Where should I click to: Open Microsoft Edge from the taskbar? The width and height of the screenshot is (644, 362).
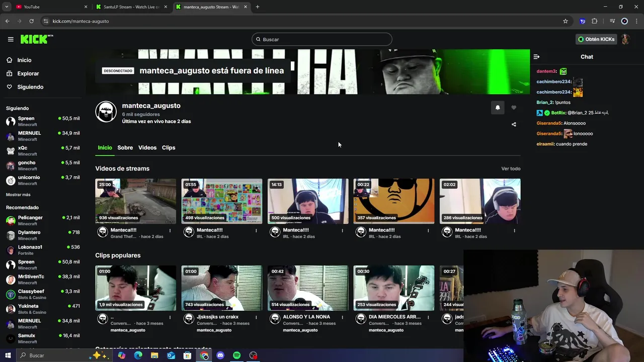click(138, 355)
